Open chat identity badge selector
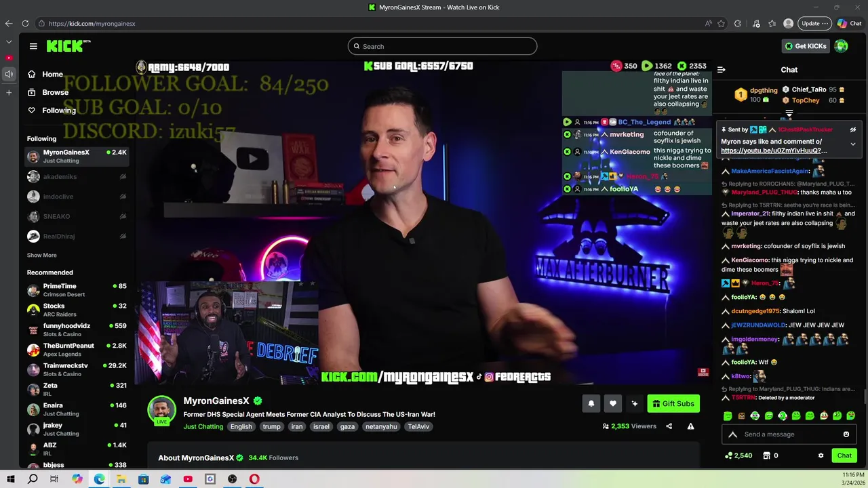Screen dimensions: 868x488 732,434
